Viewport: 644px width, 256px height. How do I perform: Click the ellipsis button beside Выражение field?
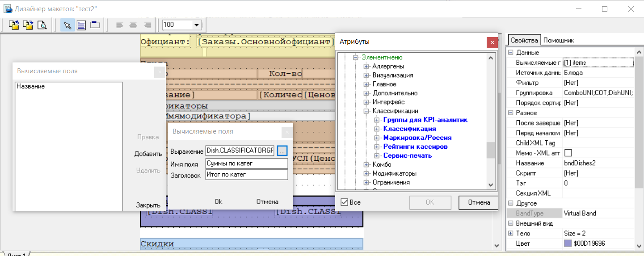(282, 151)
